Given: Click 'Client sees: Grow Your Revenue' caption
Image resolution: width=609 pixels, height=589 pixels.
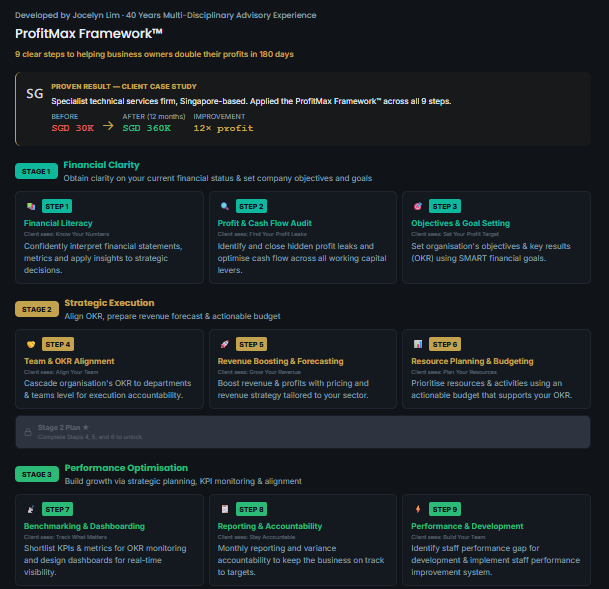Looking at the screenshot, I should pyautogui.click(x=259, y=372).
